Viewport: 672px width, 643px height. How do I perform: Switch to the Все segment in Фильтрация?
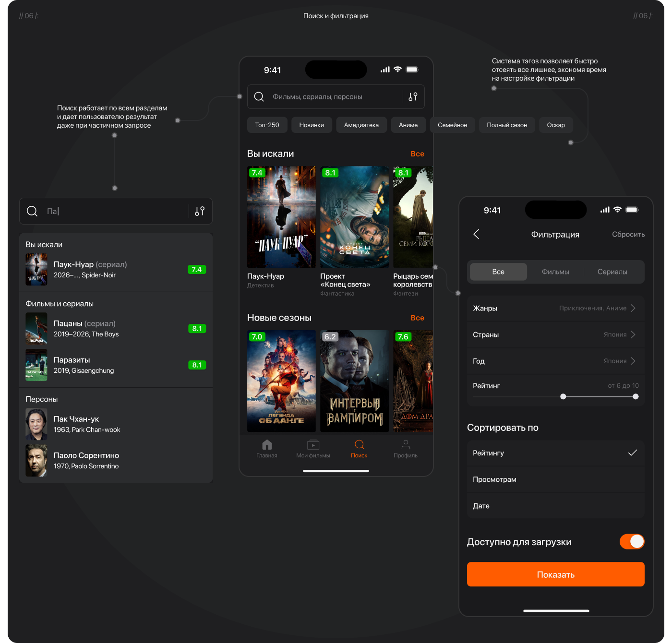[498, 272]
